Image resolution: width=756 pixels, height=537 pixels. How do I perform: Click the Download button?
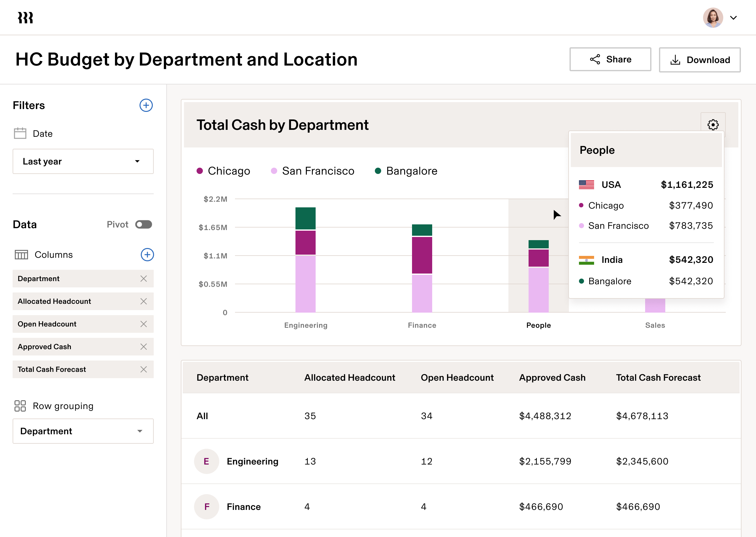pos(700,60)
